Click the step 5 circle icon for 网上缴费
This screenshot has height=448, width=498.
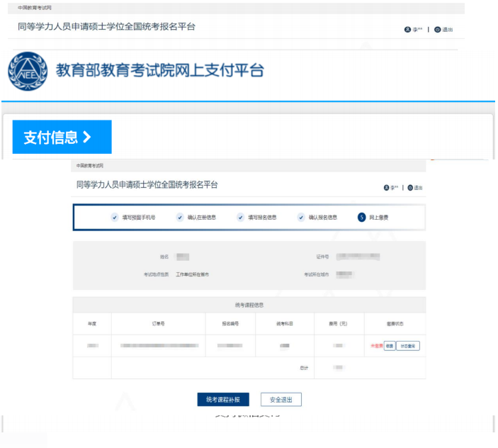tap(361, 218)
